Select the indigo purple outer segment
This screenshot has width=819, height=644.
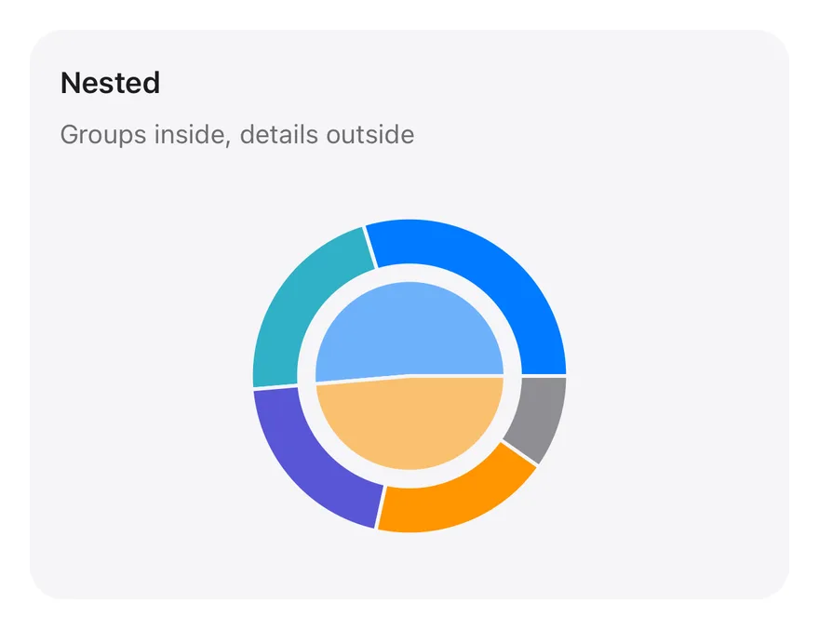[308, 460]
